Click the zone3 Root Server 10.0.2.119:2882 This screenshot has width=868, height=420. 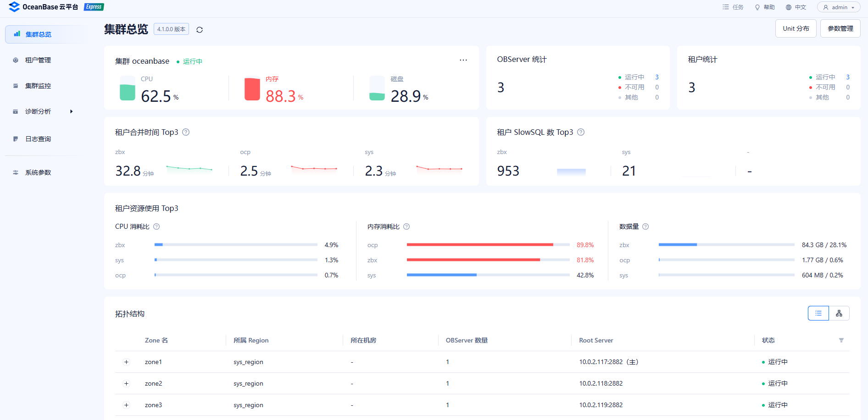[x=601, y=405]
